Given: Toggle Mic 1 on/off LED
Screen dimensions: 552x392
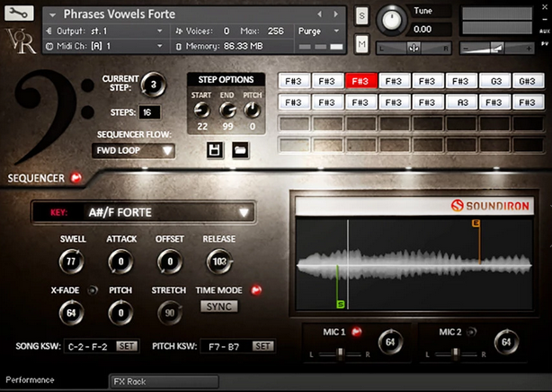Looking at the screenshot, I should tap(357, 332).
